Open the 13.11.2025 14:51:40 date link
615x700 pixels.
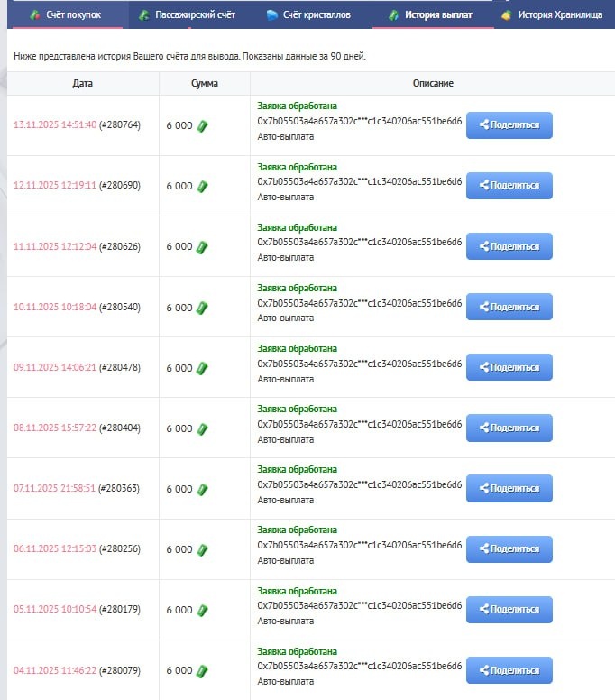(x=54, y=125)
